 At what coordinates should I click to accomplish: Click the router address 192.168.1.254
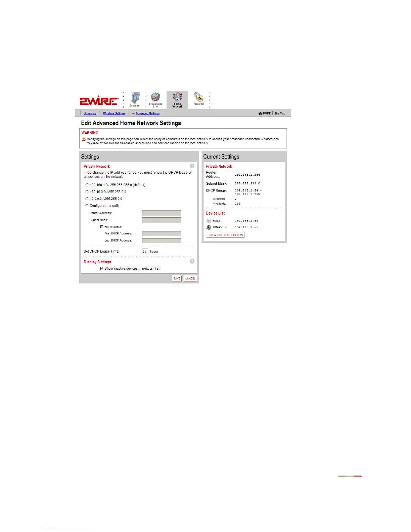point(247,175)
